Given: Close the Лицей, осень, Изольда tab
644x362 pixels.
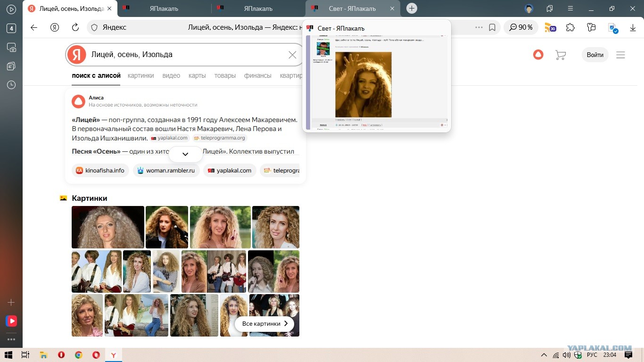Looking at the screenshot, I should (x=110, y=8).
